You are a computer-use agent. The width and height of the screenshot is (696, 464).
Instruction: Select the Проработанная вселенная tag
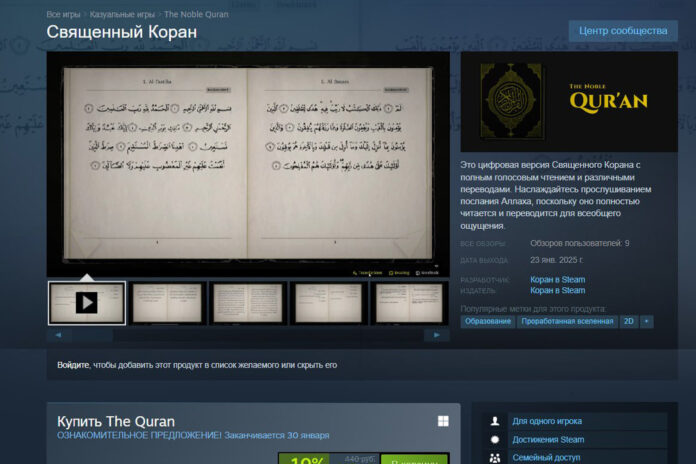pos(567,322)
